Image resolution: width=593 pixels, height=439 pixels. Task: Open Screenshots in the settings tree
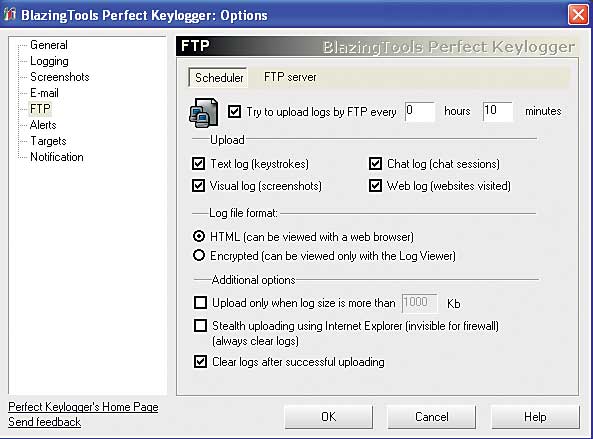pyautogui.click(x=60, y=77)
